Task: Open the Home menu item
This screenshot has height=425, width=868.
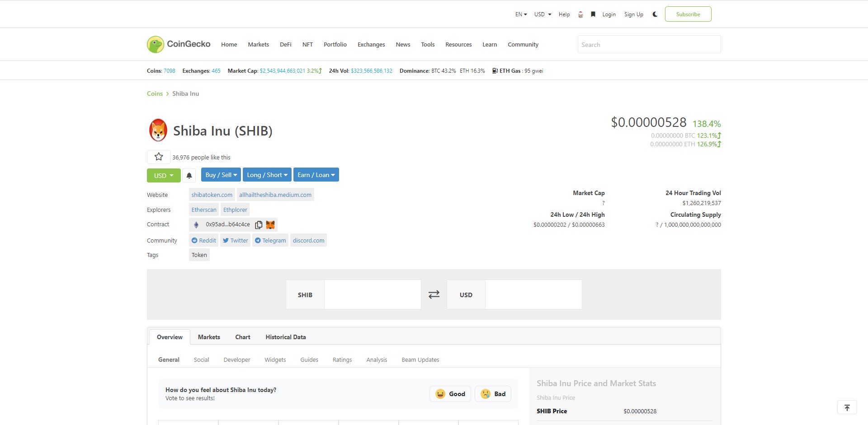Action: click(229, 44)
